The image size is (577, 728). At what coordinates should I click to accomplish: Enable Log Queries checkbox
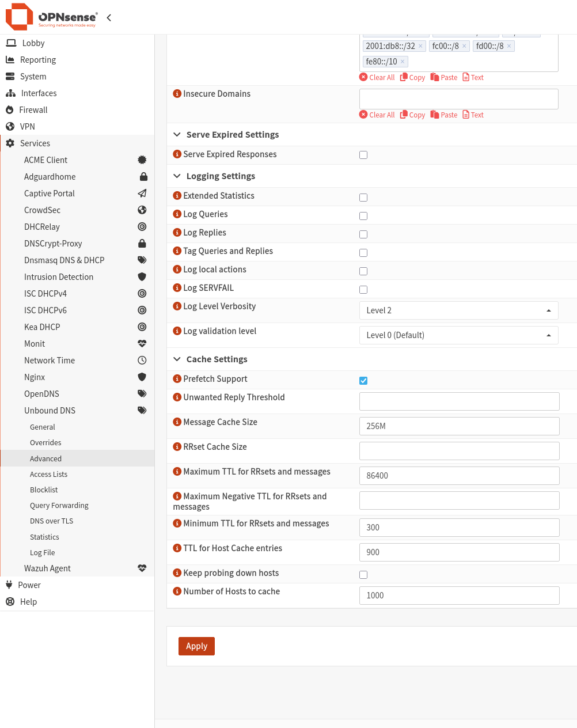point(363,216)
